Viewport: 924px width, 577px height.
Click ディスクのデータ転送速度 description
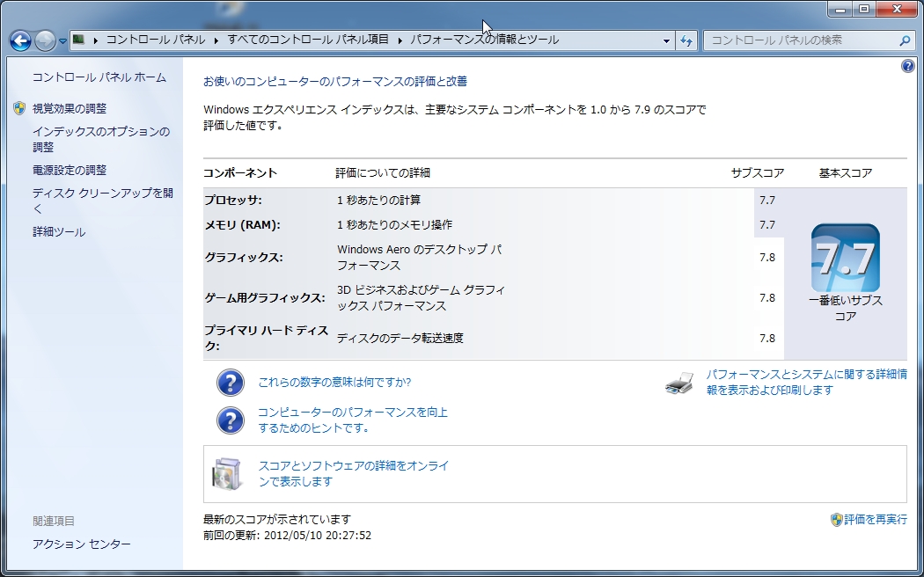(x=400, y=338)
